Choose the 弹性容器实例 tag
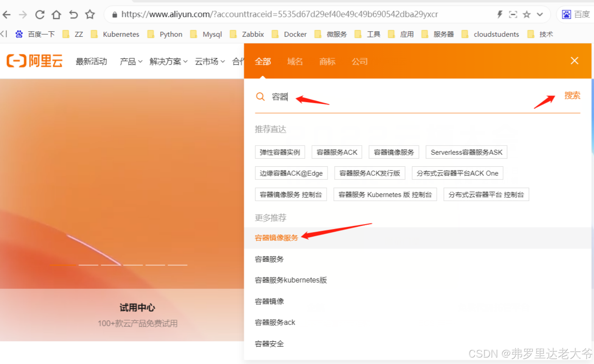Screen dimensions: 594x364 (x=280, y=152)
